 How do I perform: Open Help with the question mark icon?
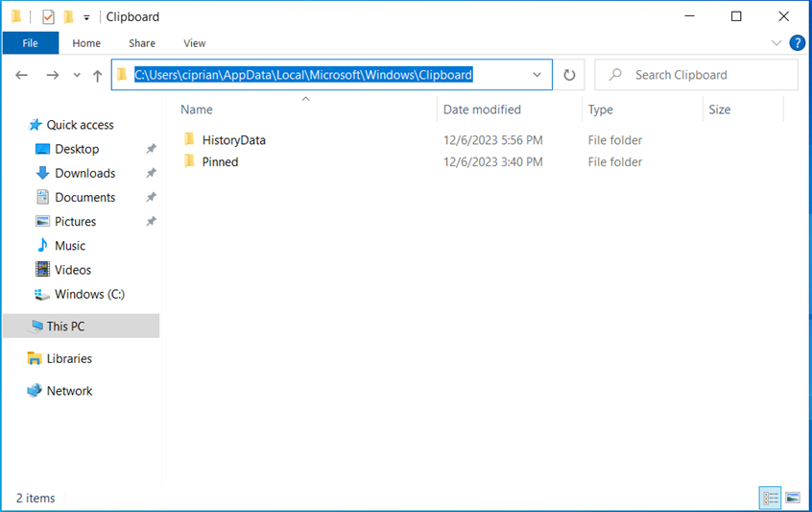click(x=797, y=43)
